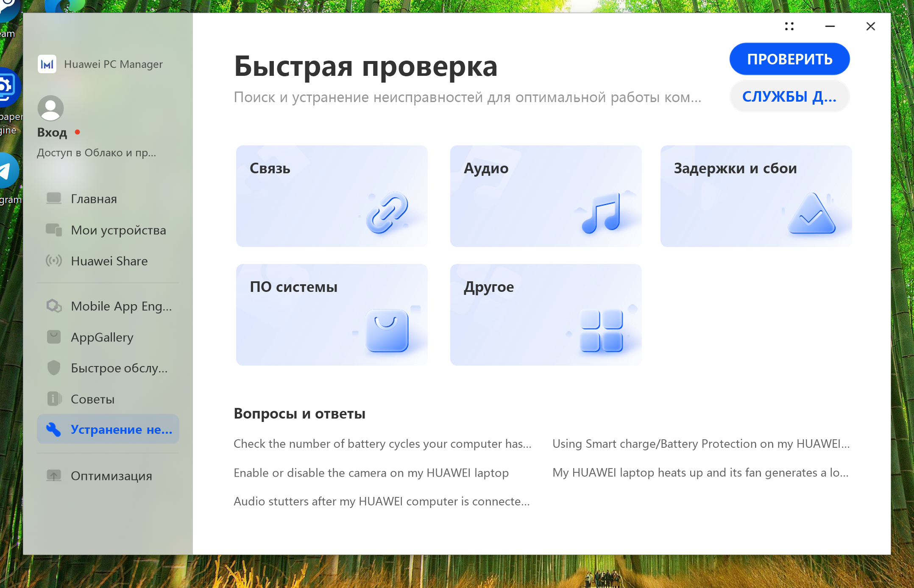This screenshot has width=914, height=588.
Task: Click the СЛУЖБЫ Д... button
Action: coord(789,97)
